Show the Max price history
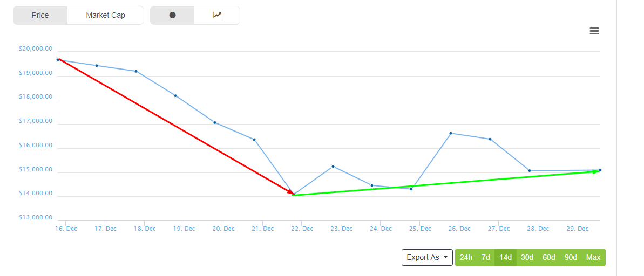The image size is (644, 276). click(x=593, y=257)
